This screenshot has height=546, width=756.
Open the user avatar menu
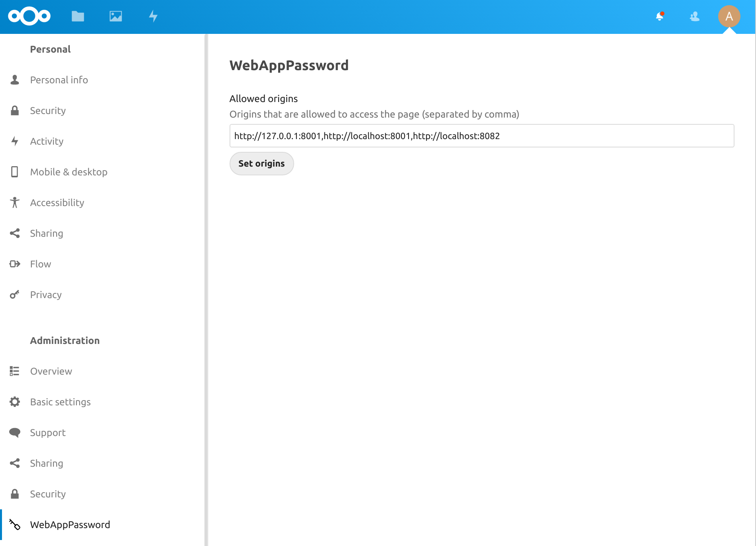pos(729,16)
